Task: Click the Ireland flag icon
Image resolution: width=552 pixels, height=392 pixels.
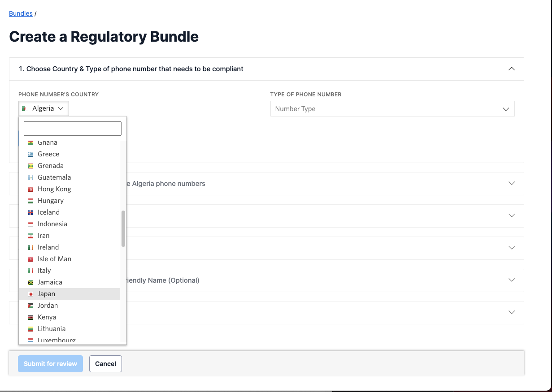Action: point(30,247)
